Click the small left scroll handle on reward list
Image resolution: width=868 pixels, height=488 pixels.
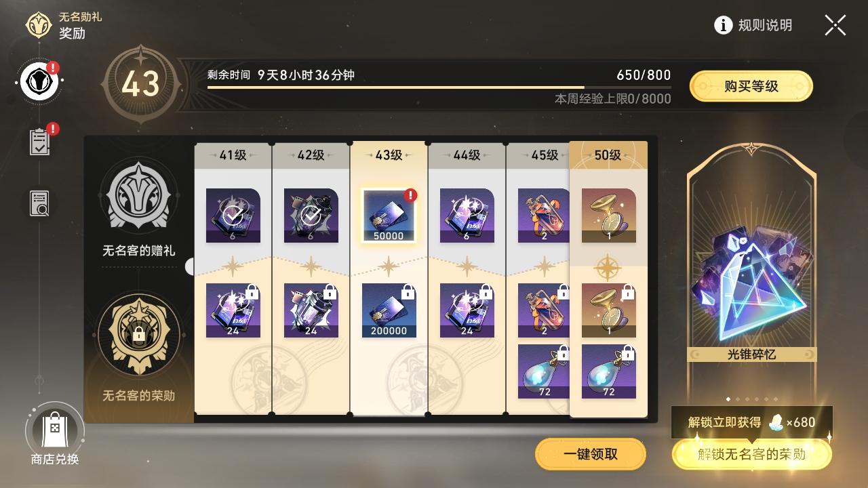pos(190,266)
